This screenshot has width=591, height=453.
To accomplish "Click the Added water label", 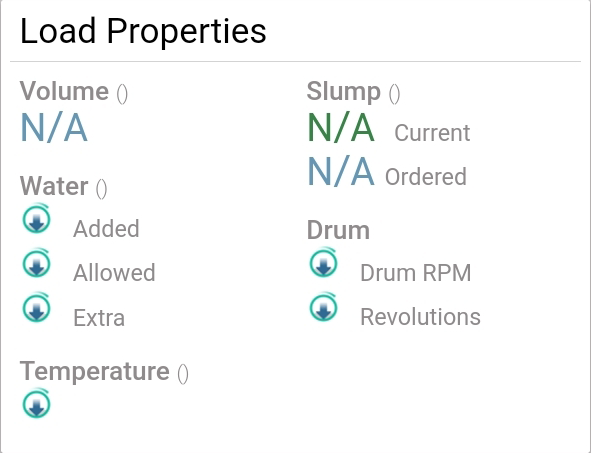I will (106, 229).
